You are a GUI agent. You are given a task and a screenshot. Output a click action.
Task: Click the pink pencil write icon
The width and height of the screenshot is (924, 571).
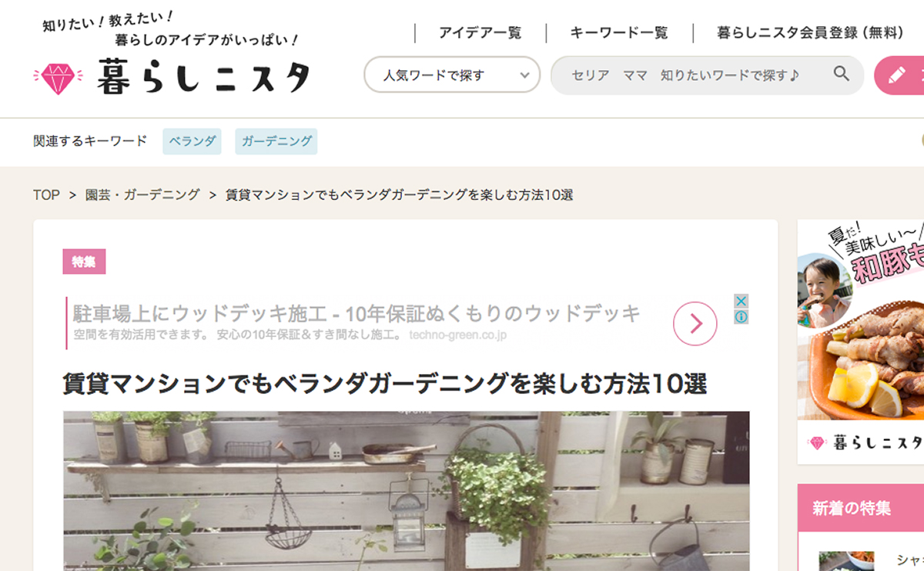point(897,75)
